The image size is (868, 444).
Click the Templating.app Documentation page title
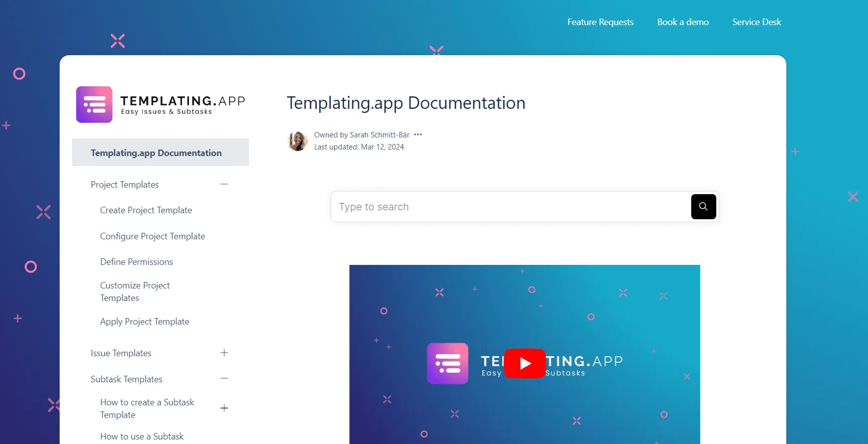pyautogui.click(x=406, y=103)
